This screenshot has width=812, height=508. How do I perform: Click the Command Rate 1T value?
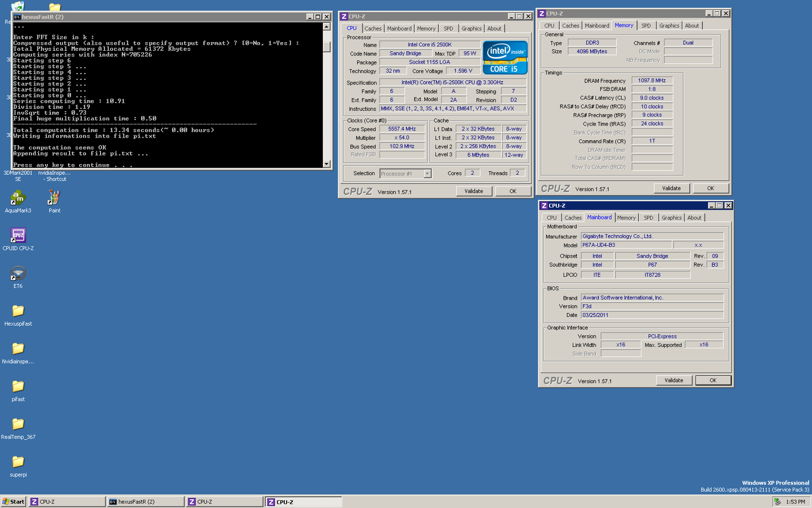click(652, 141)
